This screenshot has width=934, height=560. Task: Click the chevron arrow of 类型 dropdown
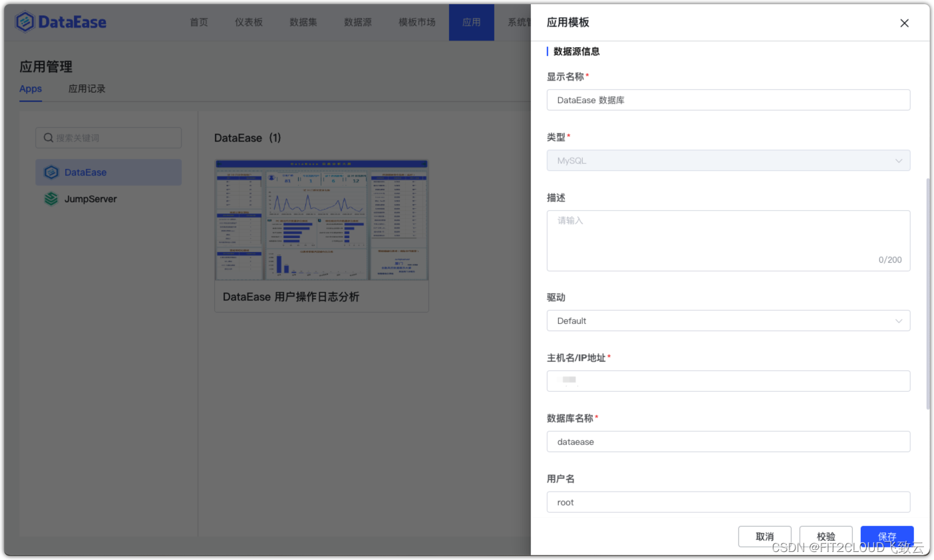[x=899, y=160]
